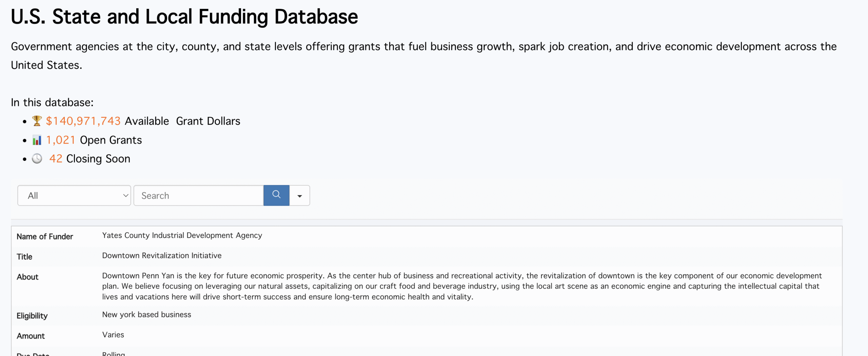Click the "About" row label
The image size is (868, 356).
[x=27, y=277]
